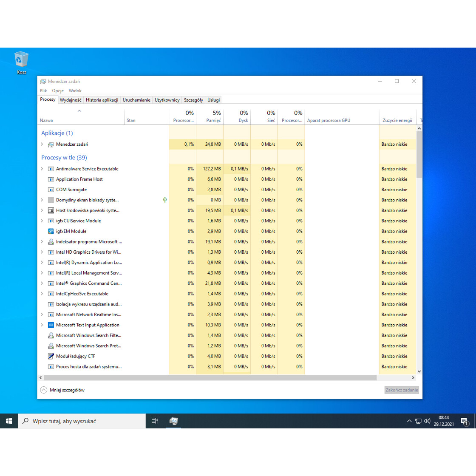Switch to the Wydajność tab
The height and width of the screenshot is (476, 476).
click(71, 99)
